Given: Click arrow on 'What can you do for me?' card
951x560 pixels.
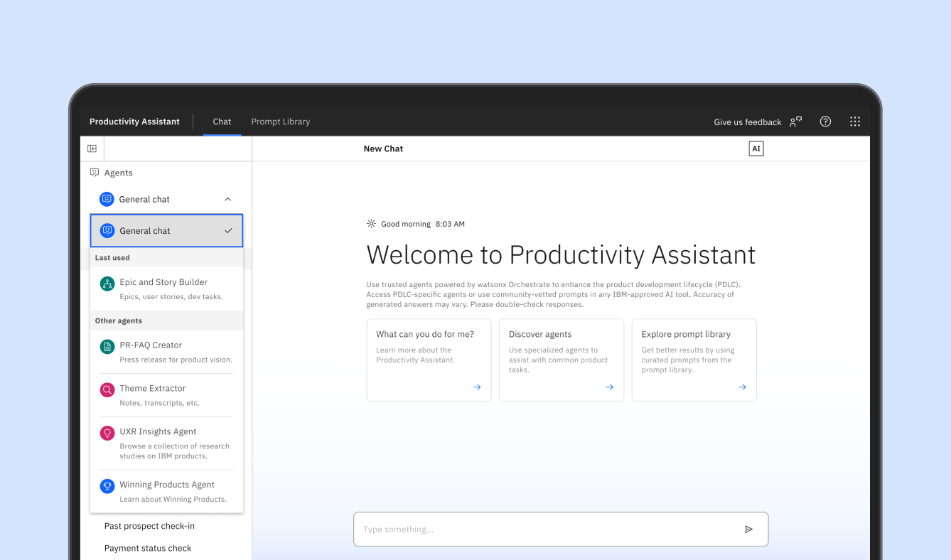Looking at the screenshot, I should [477, 387].
